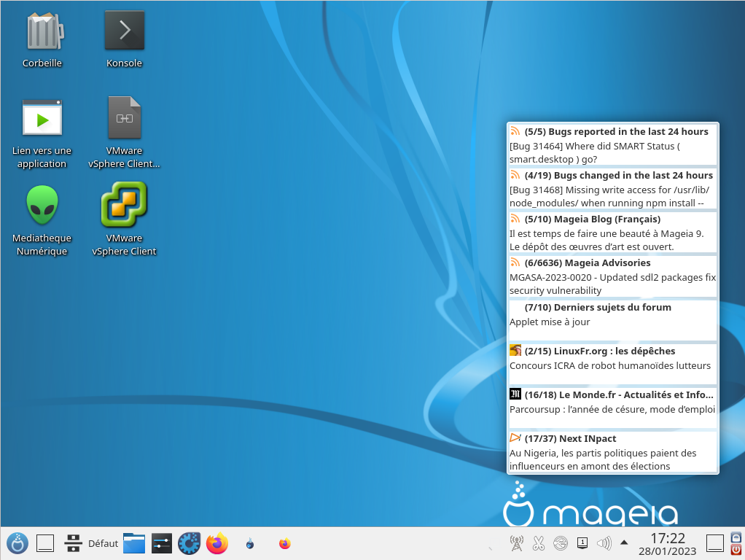Click RSS icon of Mageia Advisories feed

coord(515,262)
